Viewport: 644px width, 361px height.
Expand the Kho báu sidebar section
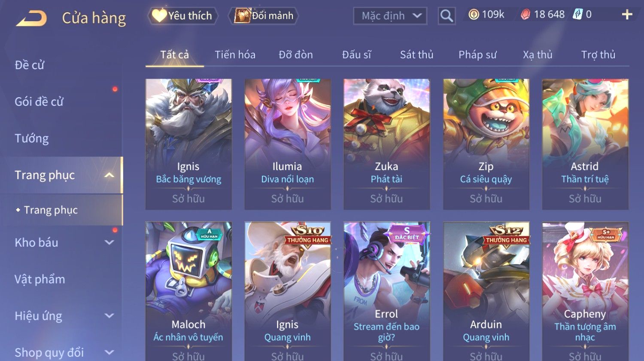click(x=109, y=242)
